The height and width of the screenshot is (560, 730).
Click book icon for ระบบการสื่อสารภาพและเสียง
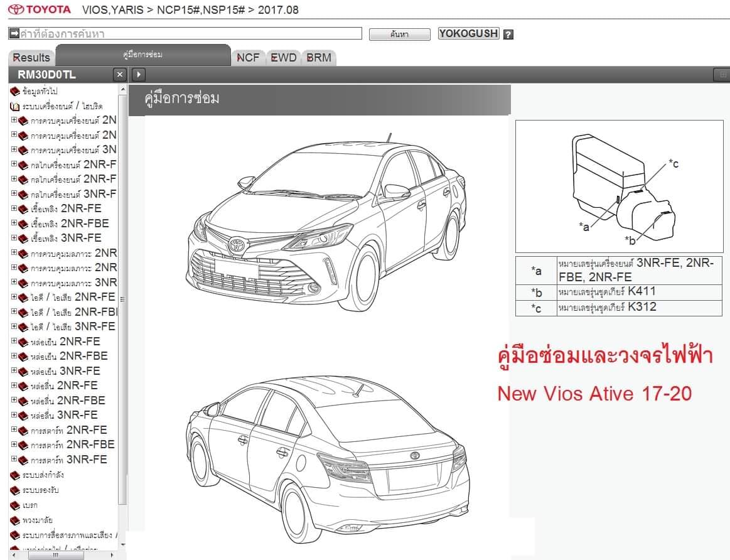pos(15,536)
